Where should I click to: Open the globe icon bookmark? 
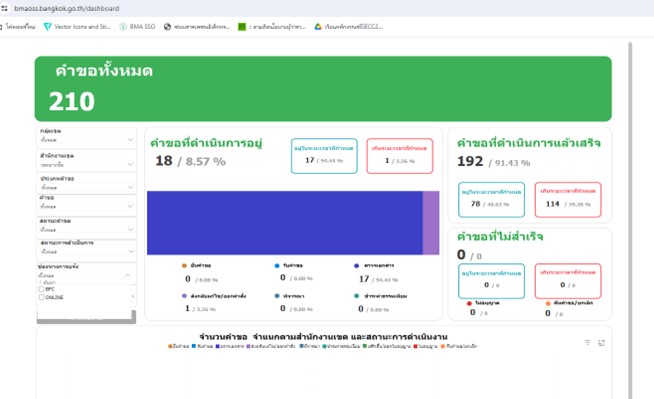(x=196, y=27)
